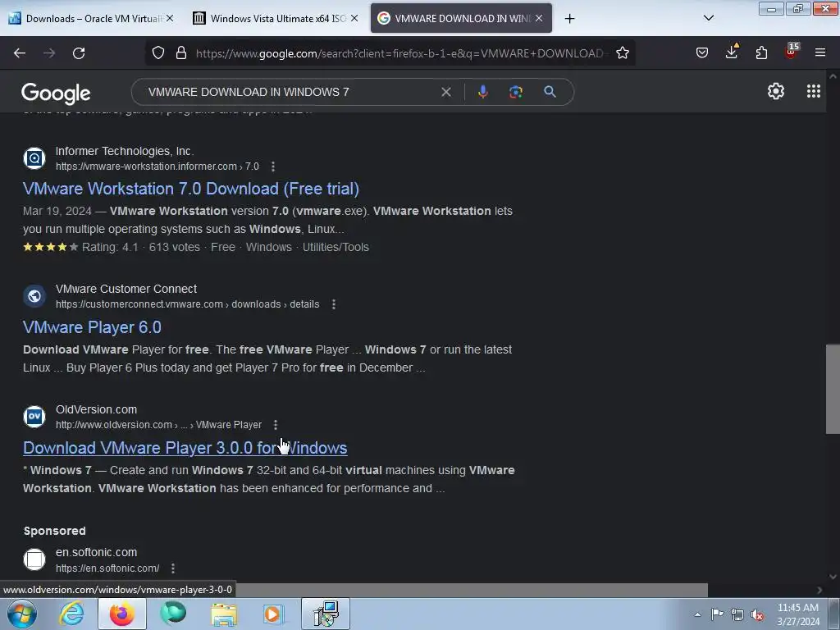This screenshot has width=840, height=630.
Task: Click the vertical page scrollbar thumb
Action: [833, 389]
